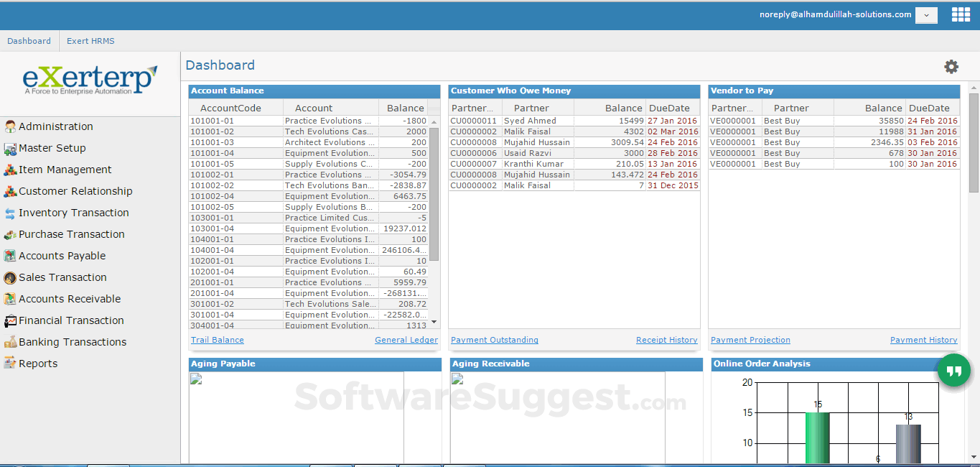Open the Sales Transaction icon
980x467 pixels.
[x=10, y=277]
